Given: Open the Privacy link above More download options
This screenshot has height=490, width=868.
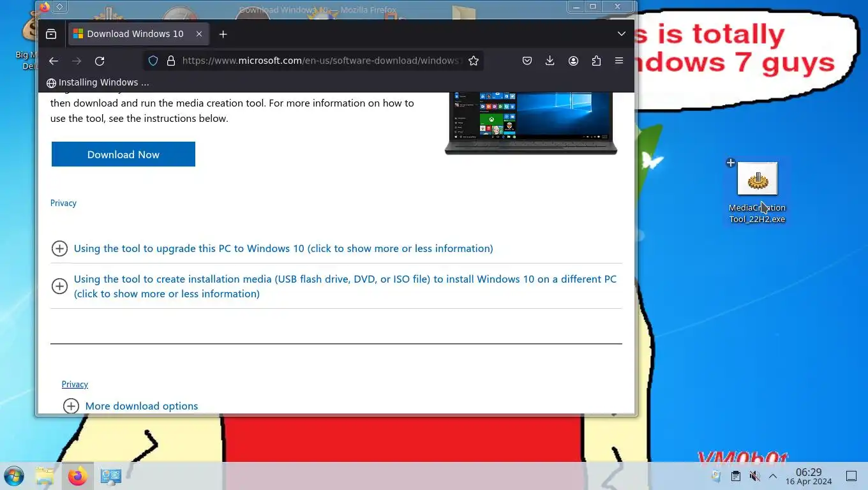Looking at the screenshot, I should [75, 384].
